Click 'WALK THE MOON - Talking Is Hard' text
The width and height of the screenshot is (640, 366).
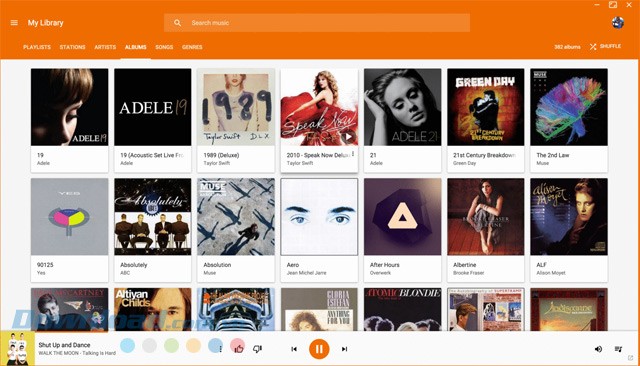[77, 353]
